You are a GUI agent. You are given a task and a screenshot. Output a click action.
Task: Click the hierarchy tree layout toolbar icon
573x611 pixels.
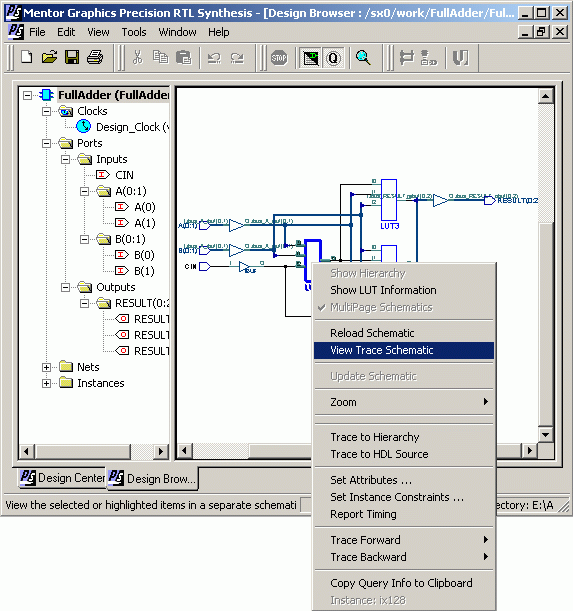[429, 58]
